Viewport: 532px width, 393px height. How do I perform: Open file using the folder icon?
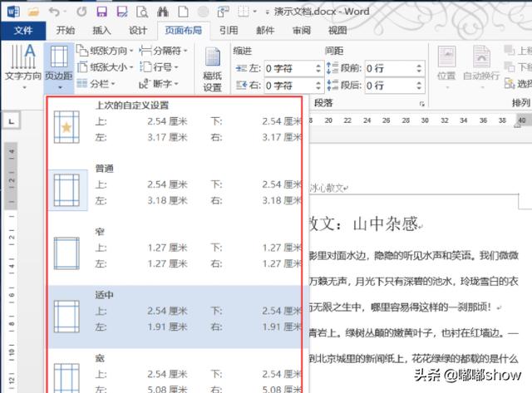33,12
